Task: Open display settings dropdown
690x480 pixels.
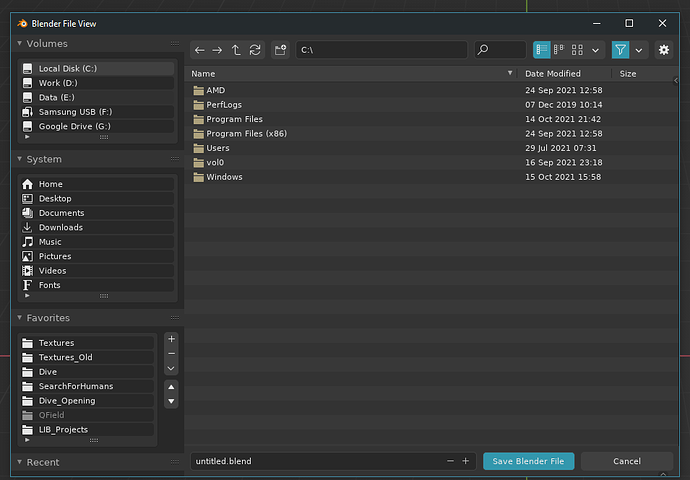Action: [x=595, y=50]
